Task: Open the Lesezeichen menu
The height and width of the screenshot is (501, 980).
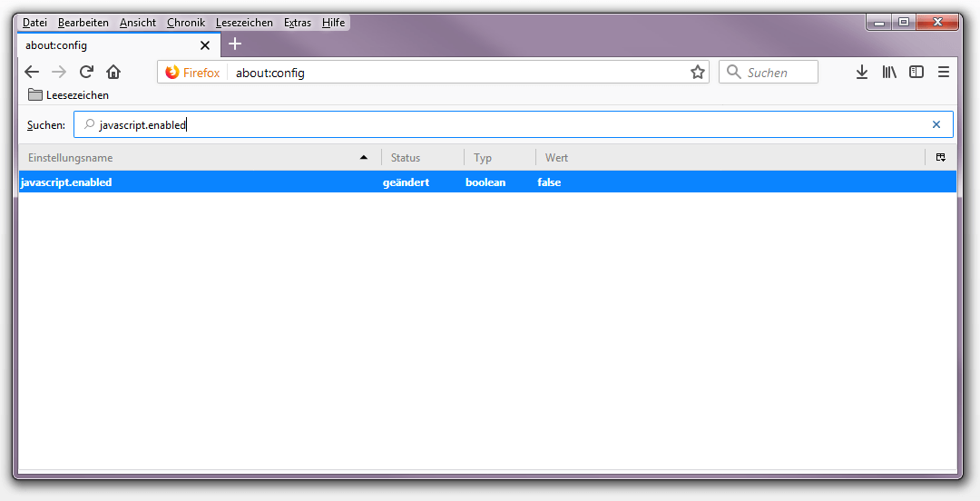Action: [x=244, y=23]
